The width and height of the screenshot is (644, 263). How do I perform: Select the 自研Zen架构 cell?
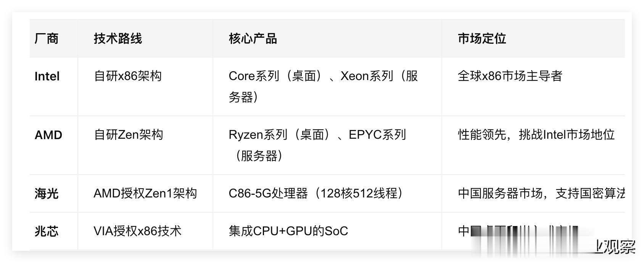point(128,135)
